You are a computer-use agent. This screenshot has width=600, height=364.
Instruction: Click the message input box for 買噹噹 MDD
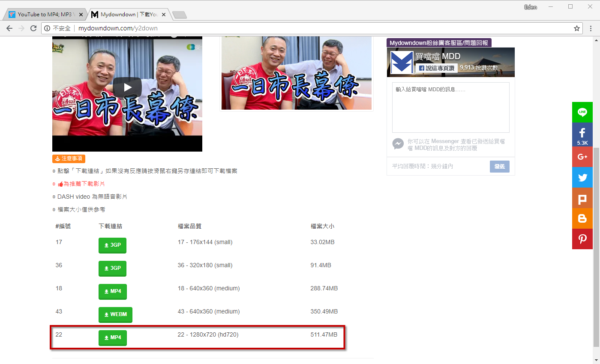(451, 107)
